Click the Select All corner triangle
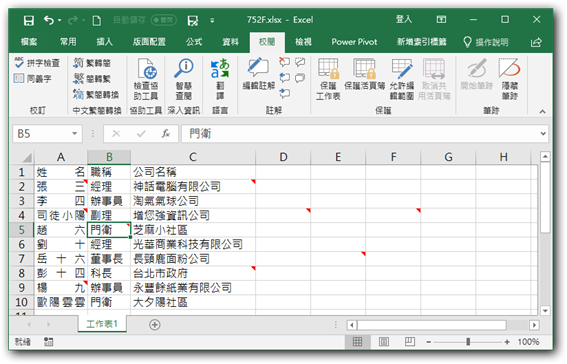 click(x=26, y=158)
